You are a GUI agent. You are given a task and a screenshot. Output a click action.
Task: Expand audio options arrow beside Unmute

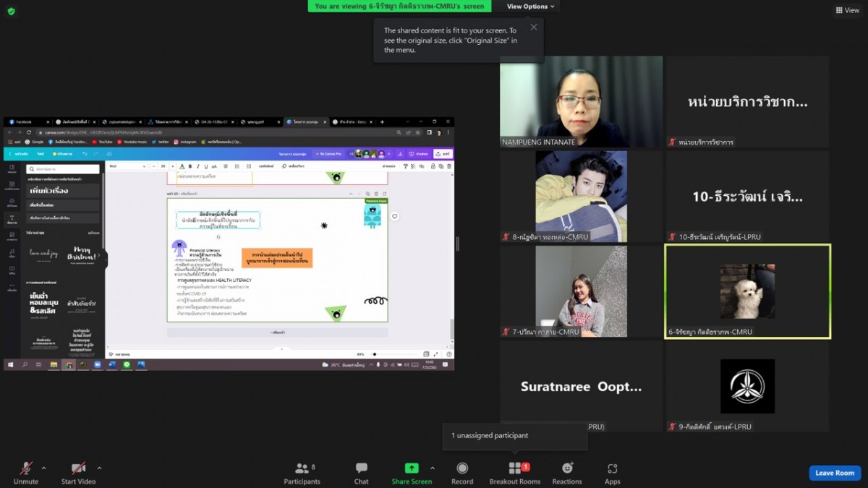tap(44, 468)
